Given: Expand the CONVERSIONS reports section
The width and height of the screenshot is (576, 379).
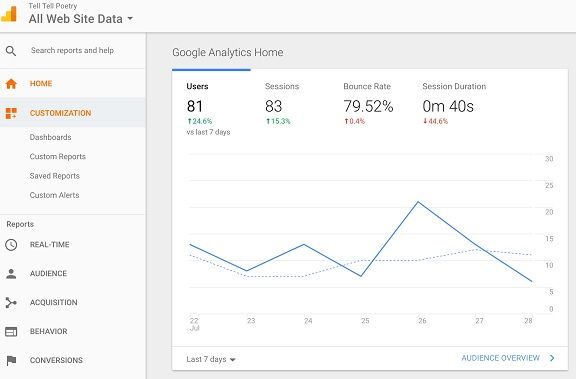Looking at the screenshot, I should [x=56, y=360].
